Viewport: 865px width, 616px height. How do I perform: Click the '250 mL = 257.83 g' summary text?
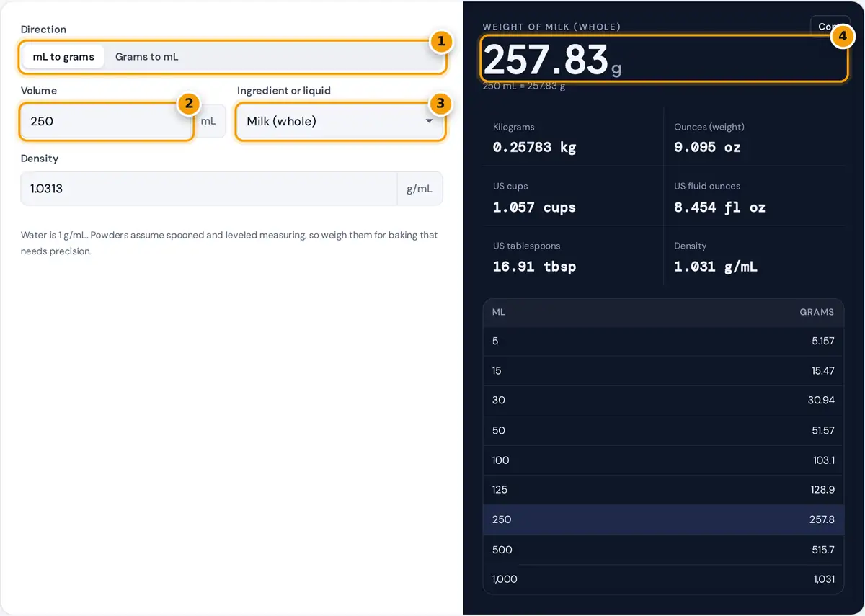click(524, 86)
